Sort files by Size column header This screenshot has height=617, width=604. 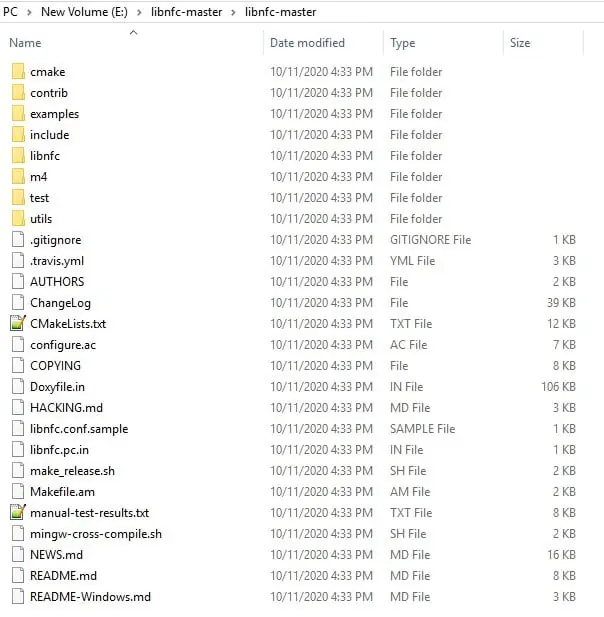tap(520, 43)
